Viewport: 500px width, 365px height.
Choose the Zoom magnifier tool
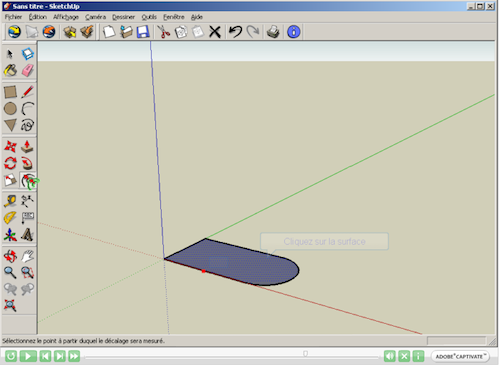[x=10, y=273]
